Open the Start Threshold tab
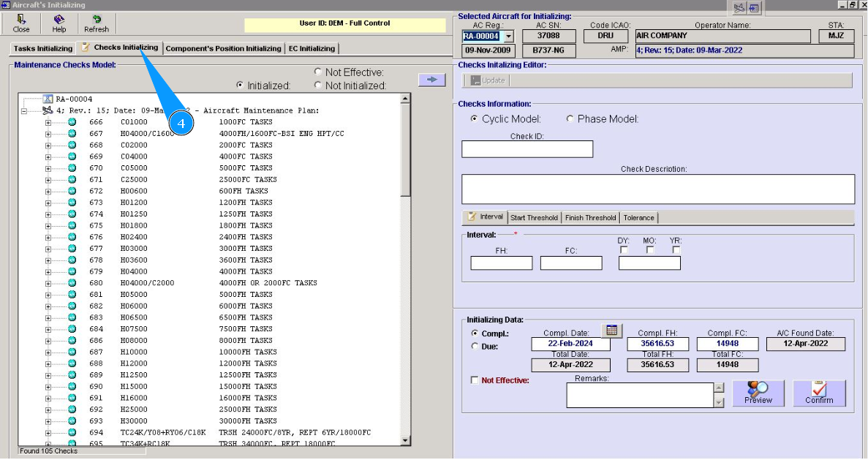The image size is (868, 460). (x=534, y=218)
